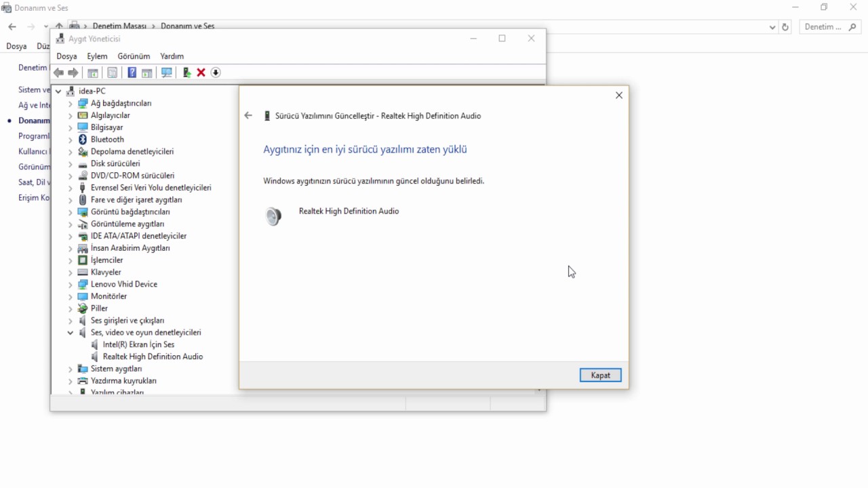The height and width of the screenshot is (488, 868).
Task: Open the Eylem menu
Action: point(97,56)
